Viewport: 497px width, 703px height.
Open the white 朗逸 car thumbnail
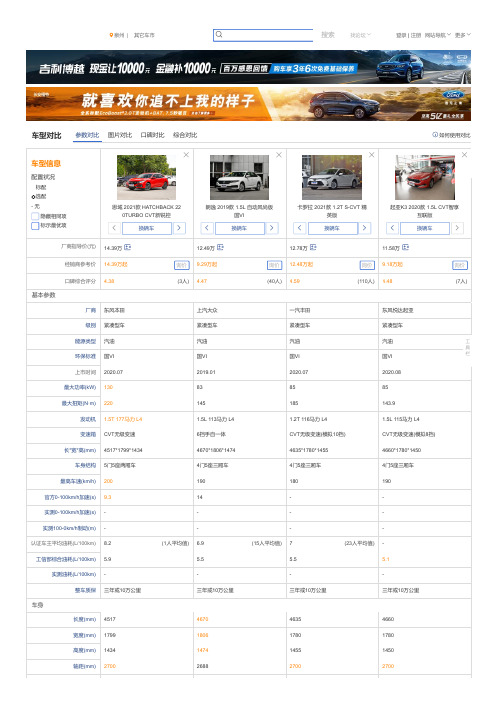point(239,177)
